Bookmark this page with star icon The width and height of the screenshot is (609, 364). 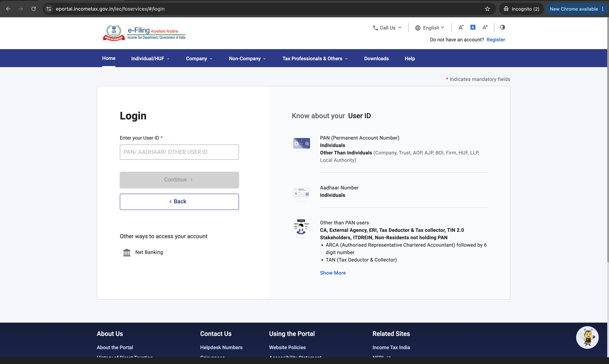point(487,9)
